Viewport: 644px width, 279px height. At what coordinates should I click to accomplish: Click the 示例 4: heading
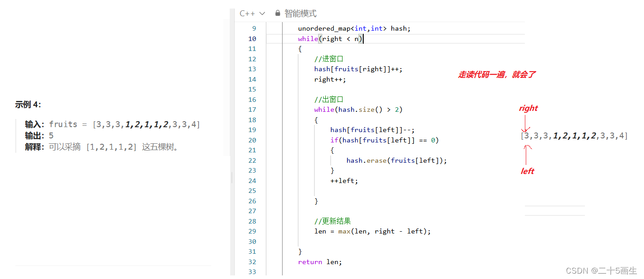[x=28, y=105]
